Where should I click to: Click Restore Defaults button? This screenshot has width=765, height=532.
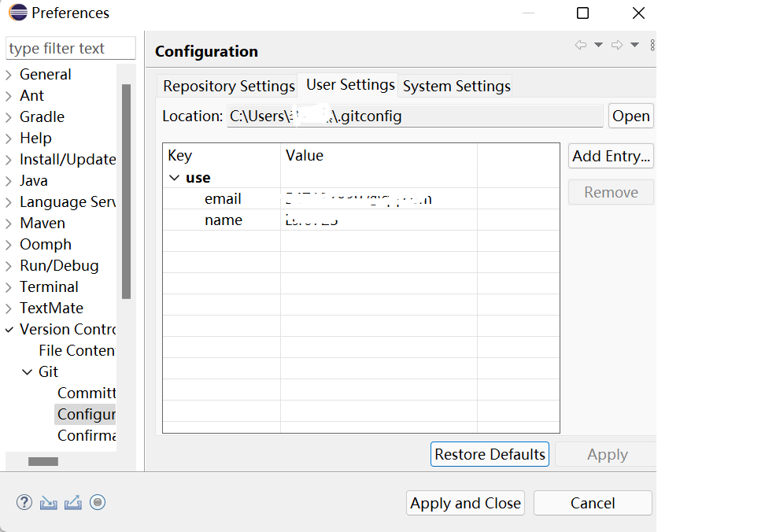tap(490, 454)
